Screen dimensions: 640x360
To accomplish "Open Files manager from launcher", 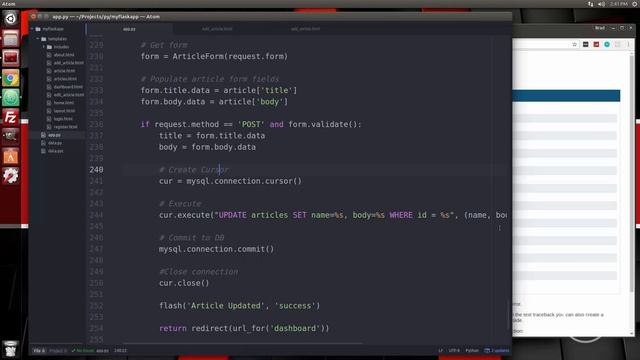I will point(11,38).
